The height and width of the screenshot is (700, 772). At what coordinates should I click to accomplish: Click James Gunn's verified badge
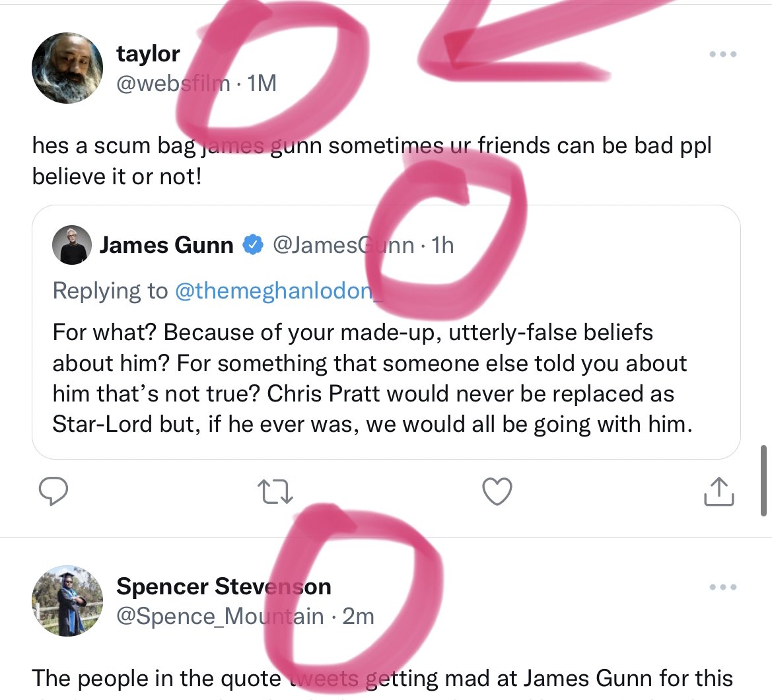pos(252,246)
